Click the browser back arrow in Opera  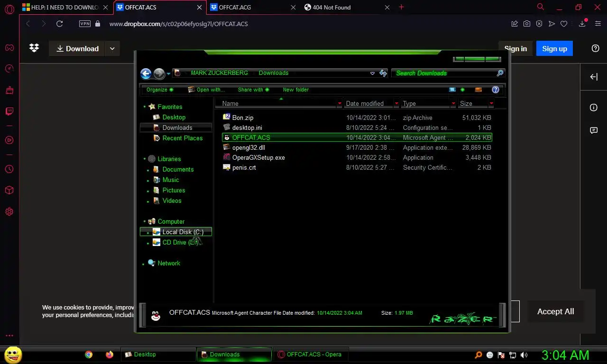[x=28, y=24]
